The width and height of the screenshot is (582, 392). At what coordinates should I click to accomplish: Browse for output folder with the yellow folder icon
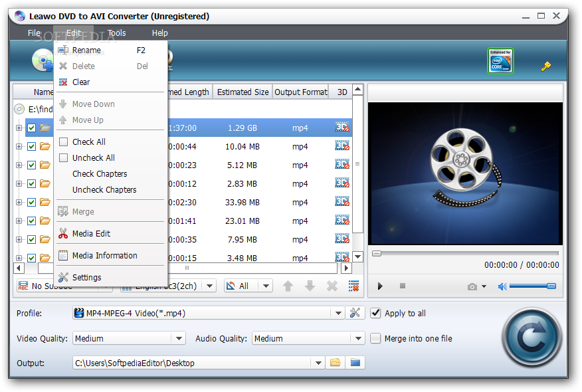[335, 362]
